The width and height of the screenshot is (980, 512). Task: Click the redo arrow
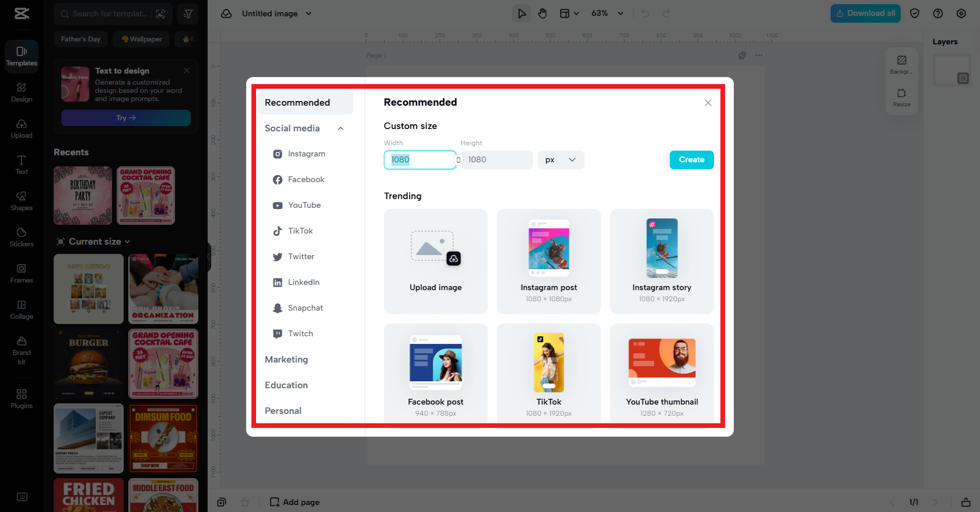[x=666, y=13]
